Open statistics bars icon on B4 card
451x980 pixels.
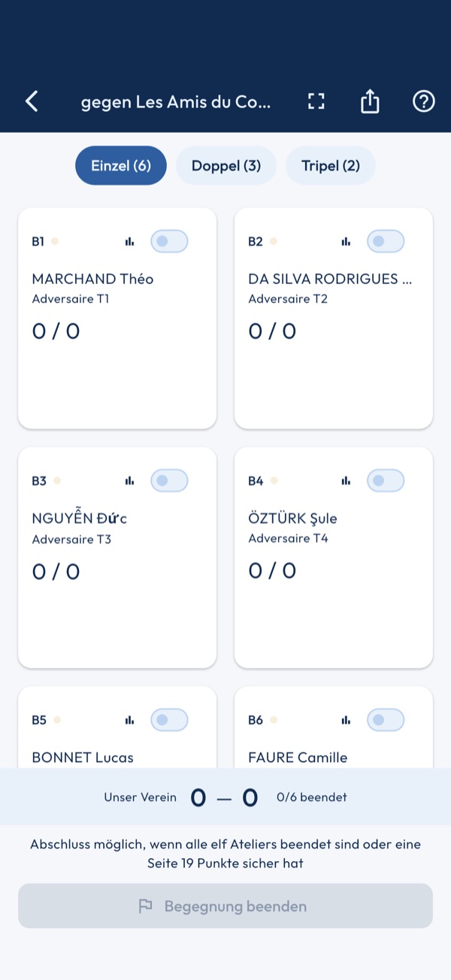(346, 481)
